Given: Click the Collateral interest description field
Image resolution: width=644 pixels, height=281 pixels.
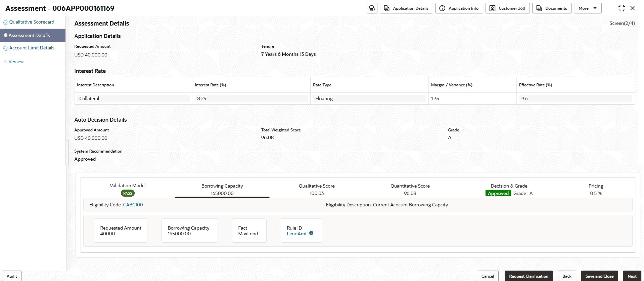Looking at the screenshot, I should click(x=133, y=98).
